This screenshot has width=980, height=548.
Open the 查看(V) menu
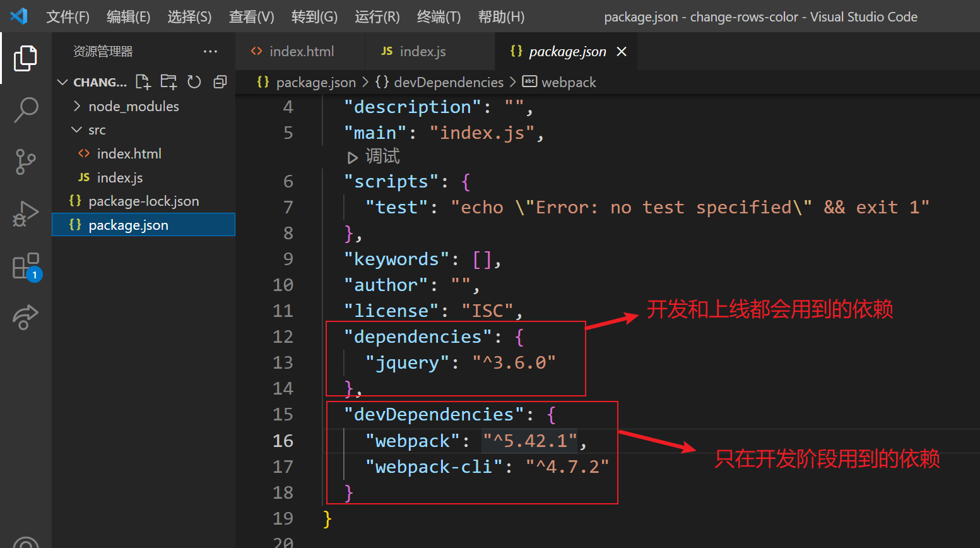[x=251, y=17]
